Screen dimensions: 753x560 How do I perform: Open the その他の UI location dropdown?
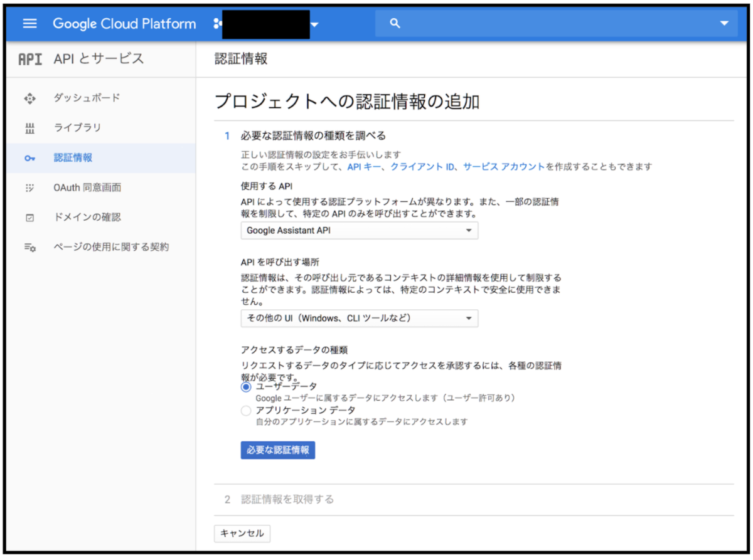[360, 319]
